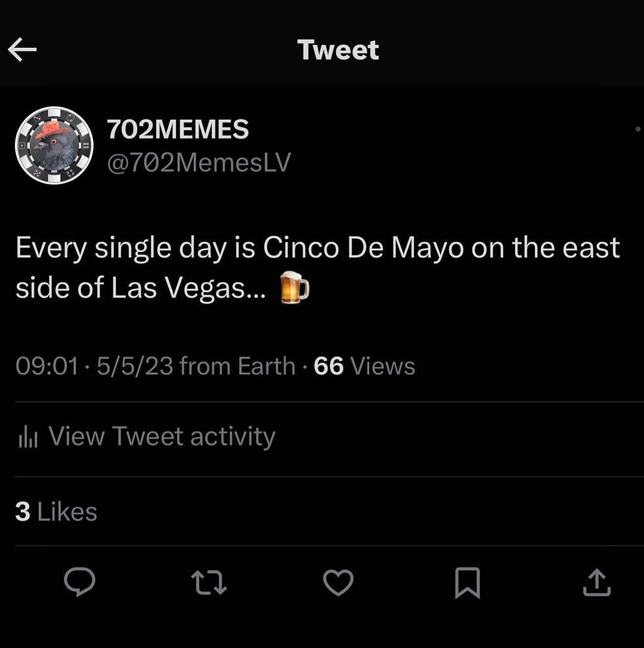Viewport: 644px width, 648px height.
Task: Tap the "from Earth" location label
Action: pos(237,366)
